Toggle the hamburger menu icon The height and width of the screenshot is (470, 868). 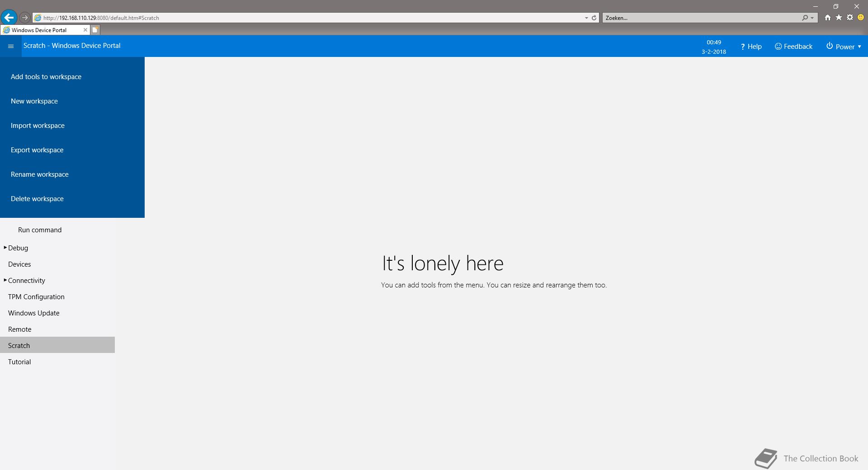click(x=11, y=46)
